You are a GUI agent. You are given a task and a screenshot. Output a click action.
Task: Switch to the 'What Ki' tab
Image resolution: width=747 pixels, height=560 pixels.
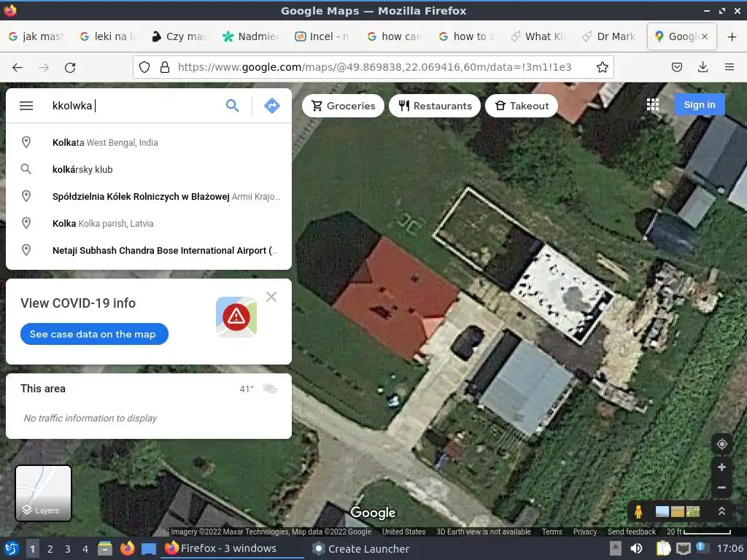(539, 36)
